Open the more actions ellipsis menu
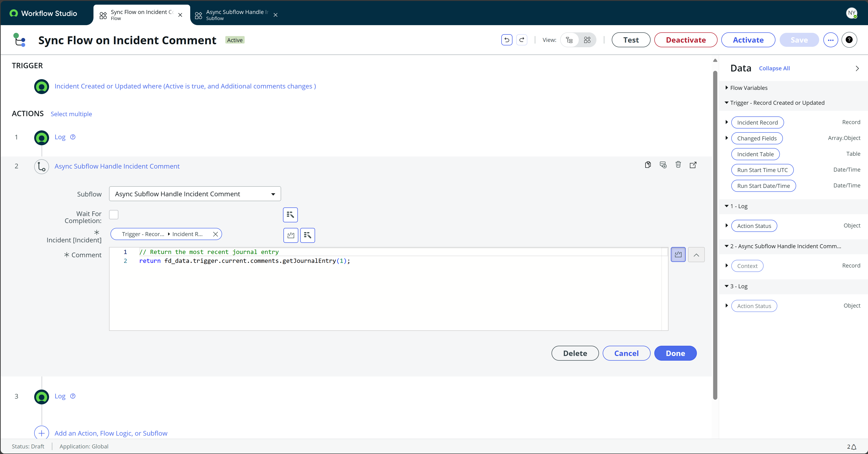The width and height of the screenshot is (868, 454). tap(831, 40)
